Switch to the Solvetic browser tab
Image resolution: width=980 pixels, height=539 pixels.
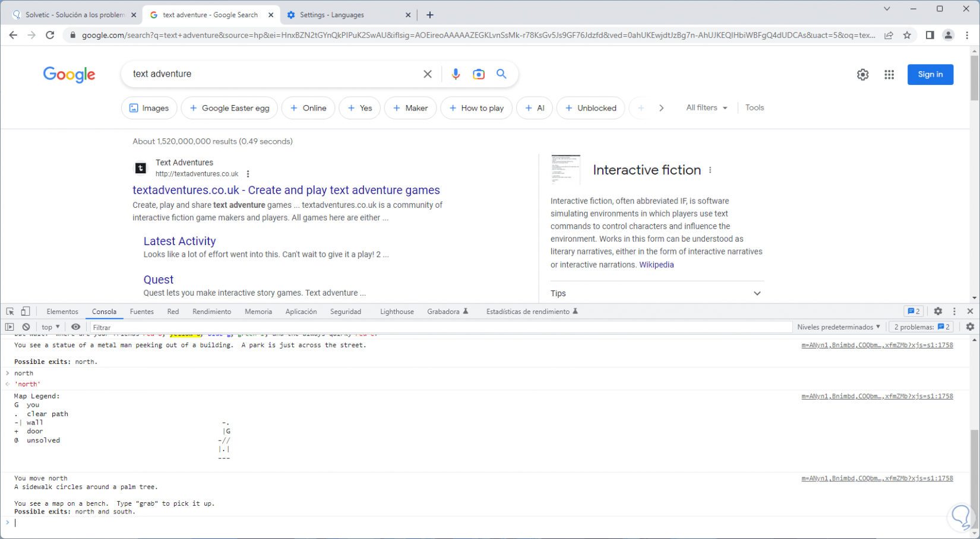tap(75, 15)
